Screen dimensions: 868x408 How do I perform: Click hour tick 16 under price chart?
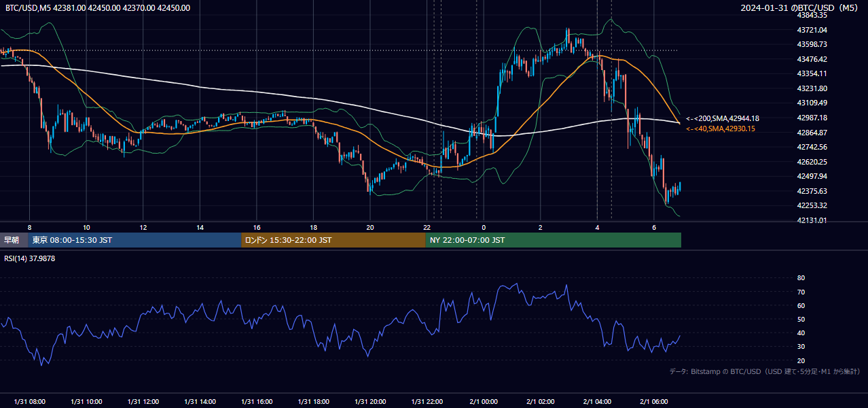(257, 227)
